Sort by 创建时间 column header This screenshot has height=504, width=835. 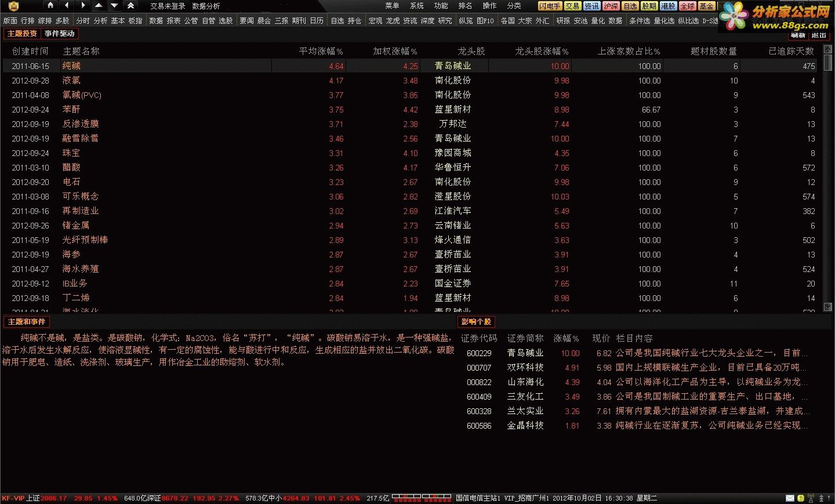click(30, 51)
